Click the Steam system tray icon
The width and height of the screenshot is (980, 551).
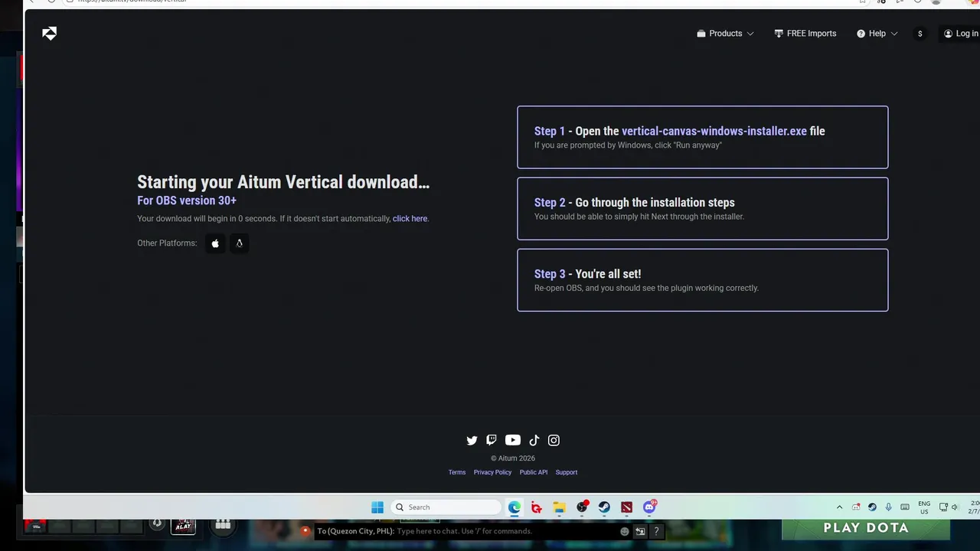pyautogui.click(x=872, y=507)
